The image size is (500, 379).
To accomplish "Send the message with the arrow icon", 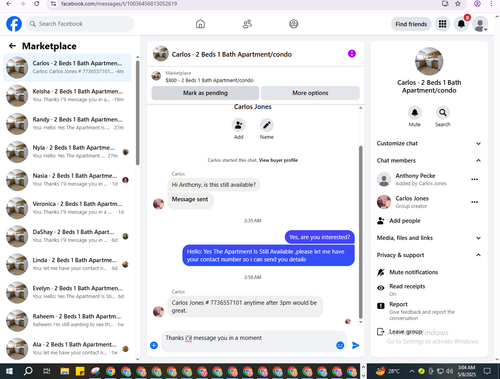I will [x=356, y=345].
